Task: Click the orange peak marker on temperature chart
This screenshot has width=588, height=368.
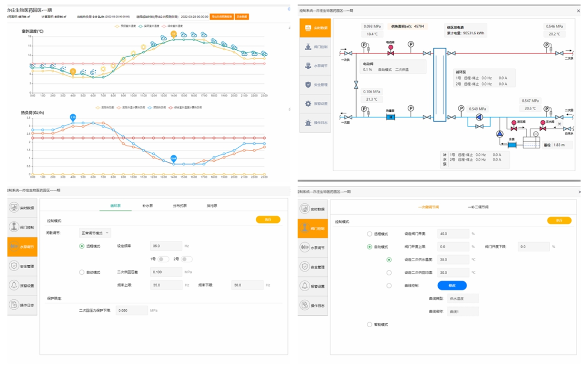Action: (x=174, y=34)
